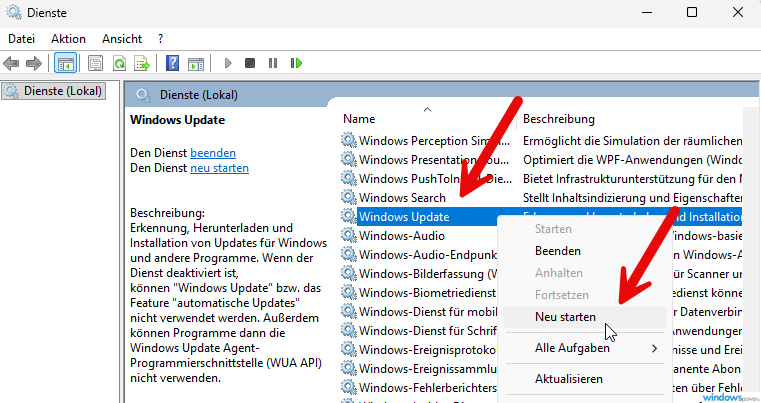
Task: Click the 'Stellt Inhaltsindizierung' description cell
Action: click(632, 198)
